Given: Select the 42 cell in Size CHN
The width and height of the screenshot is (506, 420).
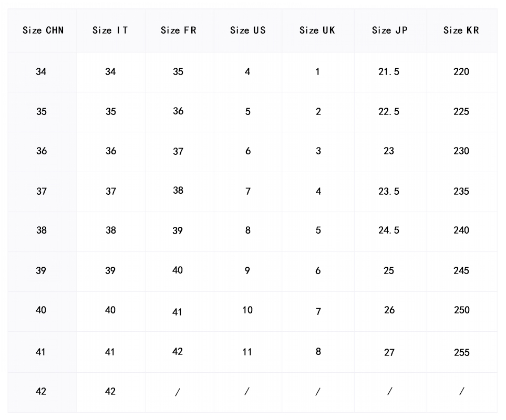Looking at the screenshot, I should pyautogui.click(x=41, y=392).
